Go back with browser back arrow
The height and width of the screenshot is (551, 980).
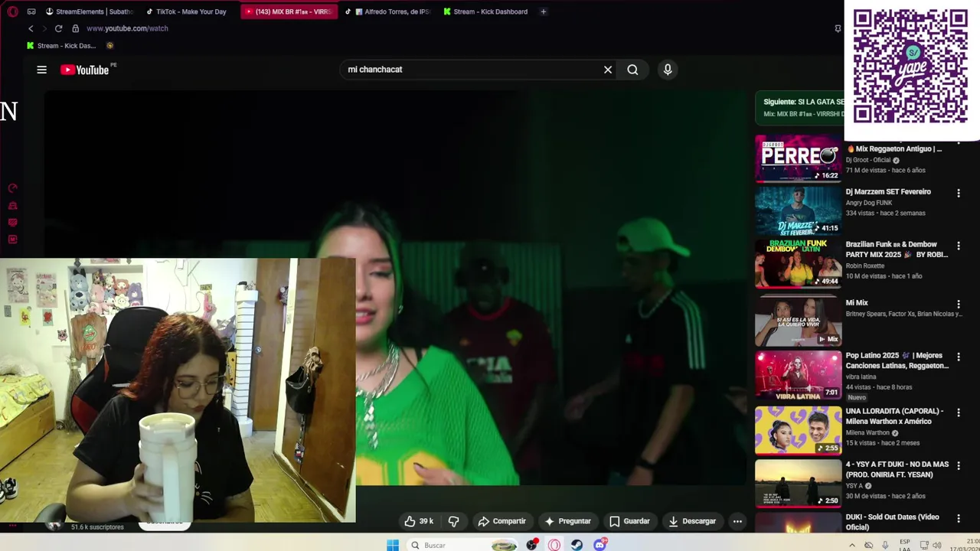click(31, 28)
